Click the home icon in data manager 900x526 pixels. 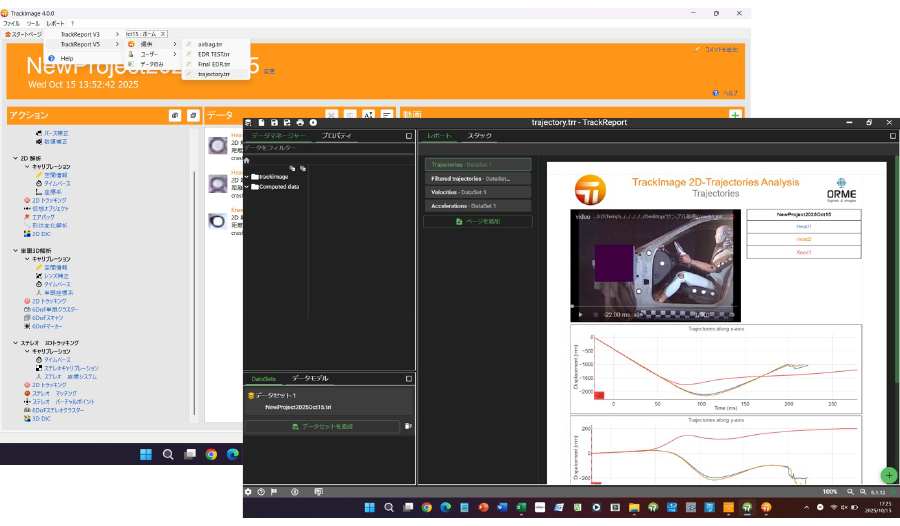pos(247,160)
